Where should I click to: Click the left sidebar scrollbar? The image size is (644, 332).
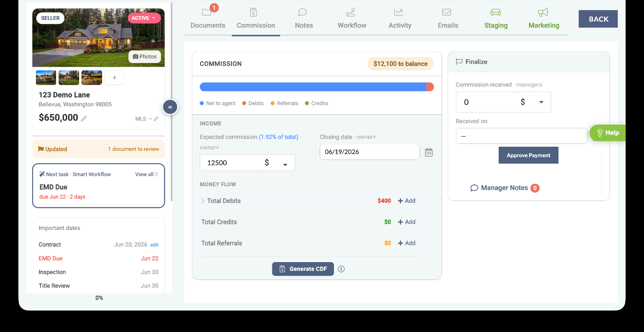172,101
